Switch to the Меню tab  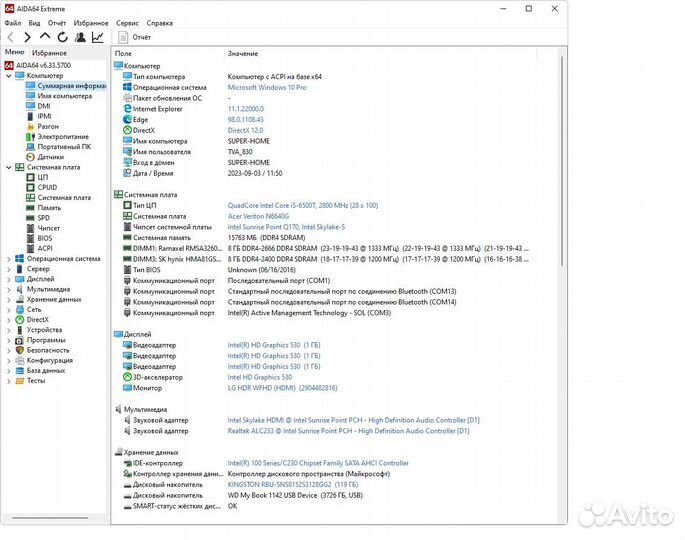point(14,52)
